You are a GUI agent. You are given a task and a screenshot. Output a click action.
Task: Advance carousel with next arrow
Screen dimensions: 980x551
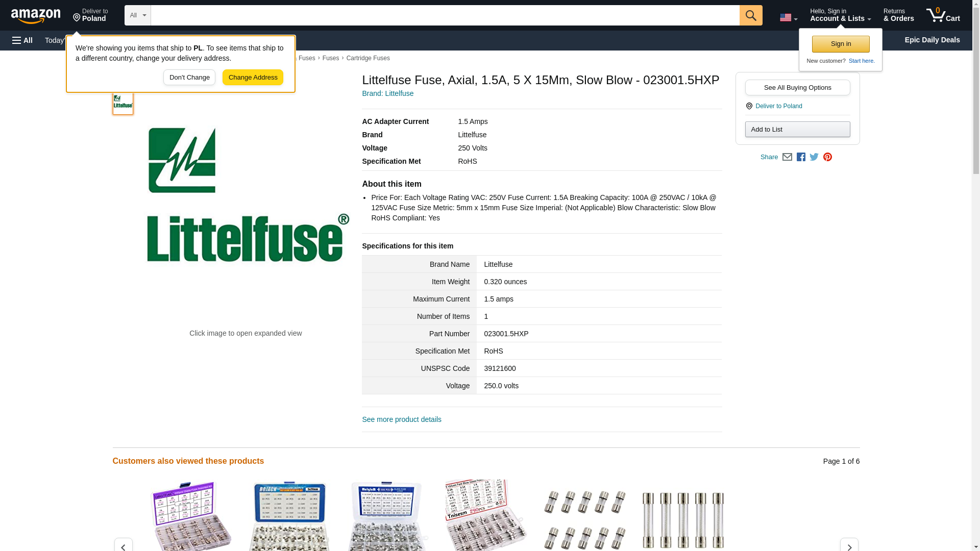click(849, 546)
